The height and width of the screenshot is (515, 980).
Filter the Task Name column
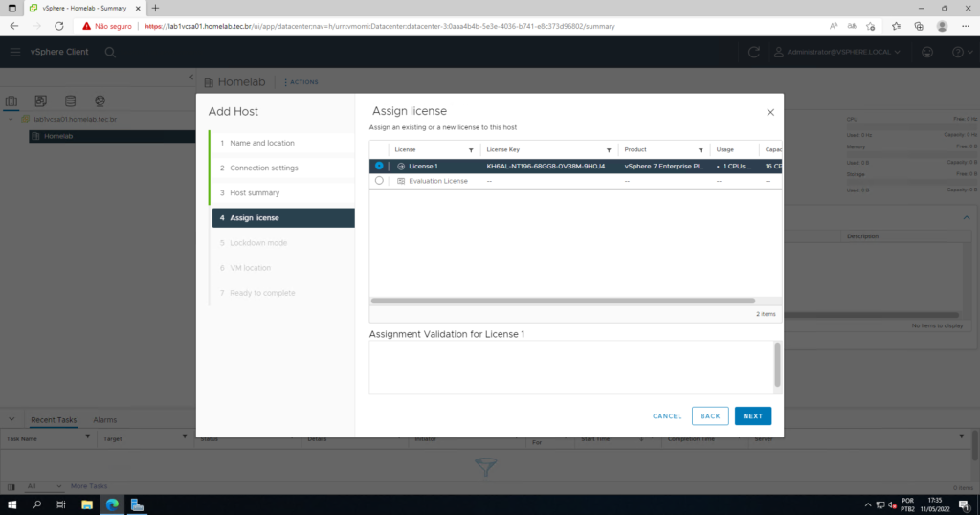tap(87, 437)
